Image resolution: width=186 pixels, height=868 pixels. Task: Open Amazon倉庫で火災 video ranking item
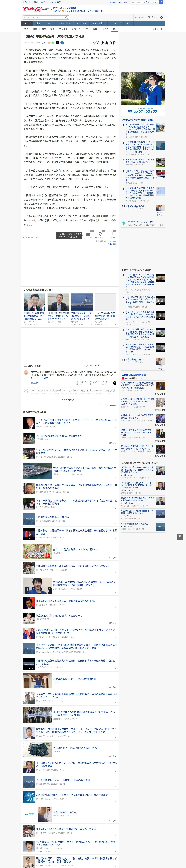(140, 348)
